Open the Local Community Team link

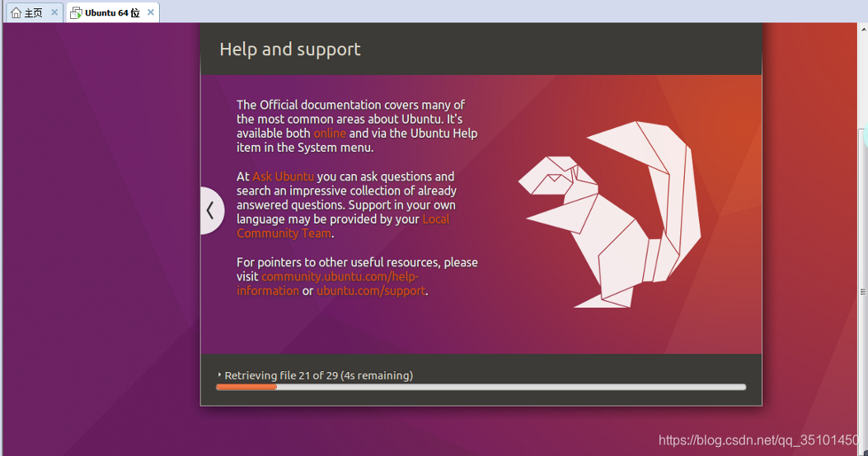[343, 226]
